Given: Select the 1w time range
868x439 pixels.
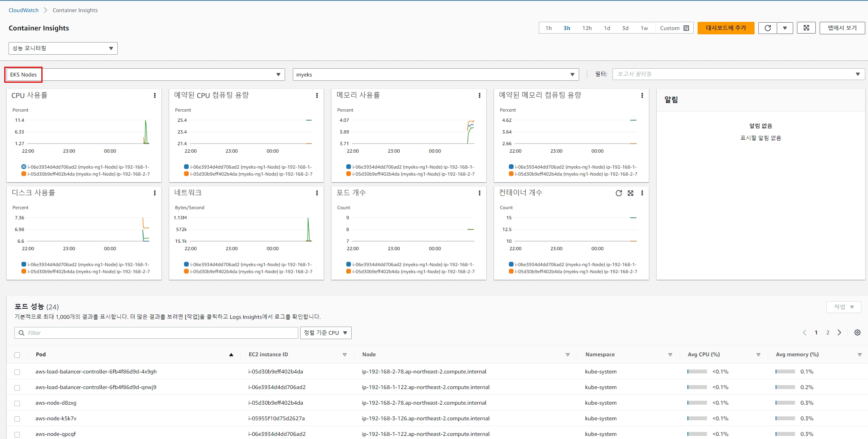Looking at the screenshot, I should tap(644, 28).
